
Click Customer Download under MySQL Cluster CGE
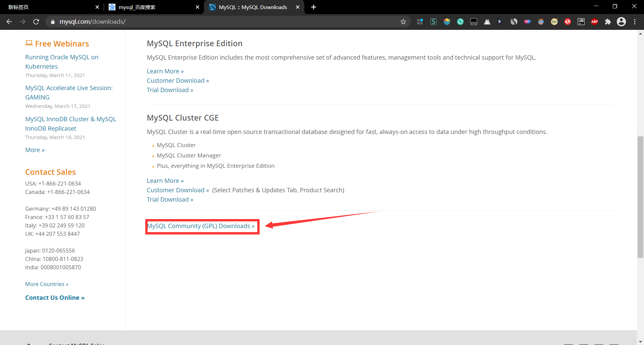178,190
